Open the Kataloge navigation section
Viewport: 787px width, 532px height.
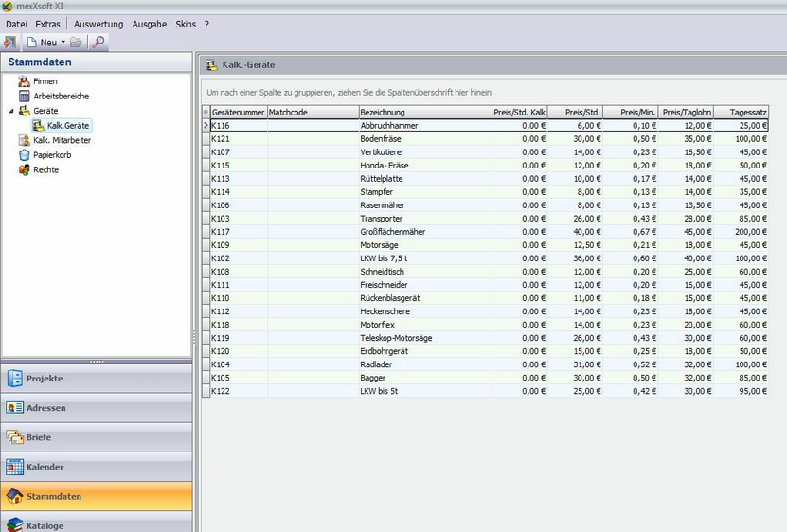point(97,523)
